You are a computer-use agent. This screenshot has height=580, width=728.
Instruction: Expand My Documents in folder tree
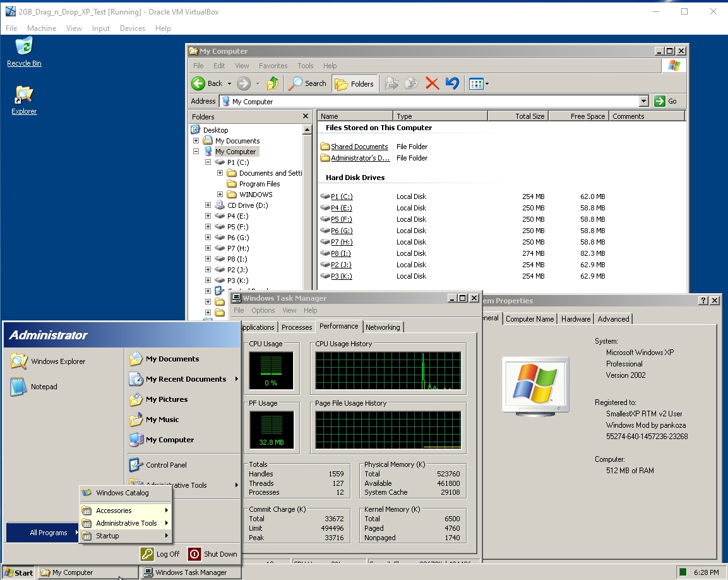tap(196, 140)
